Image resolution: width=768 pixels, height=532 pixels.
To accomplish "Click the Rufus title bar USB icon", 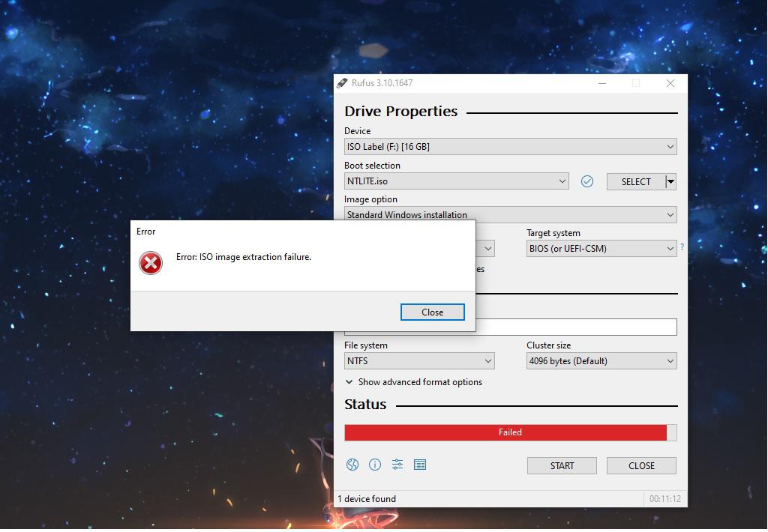I will pyautogui.click(x=342, y=83).
